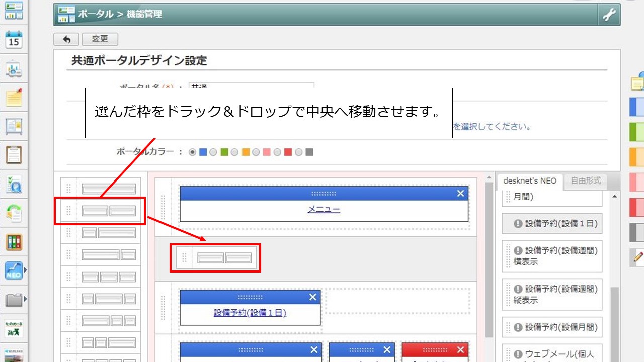Switch to the 自由形式 tab
644x362 pixels.
[x=586, y=181]
